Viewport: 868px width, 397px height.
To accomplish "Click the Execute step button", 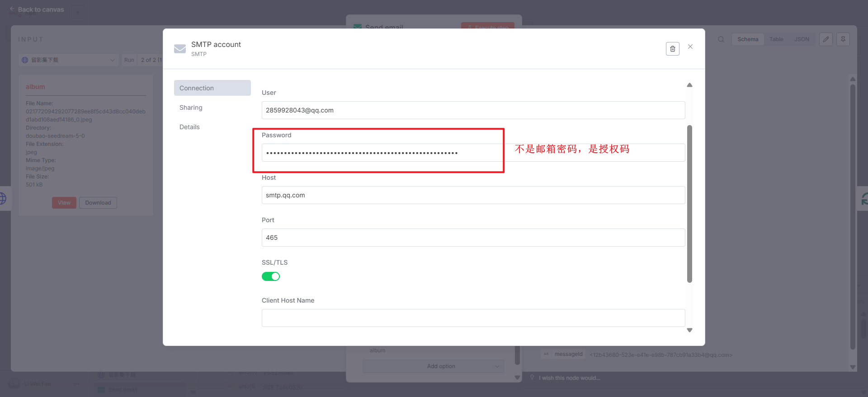I will tap(488, 26).
